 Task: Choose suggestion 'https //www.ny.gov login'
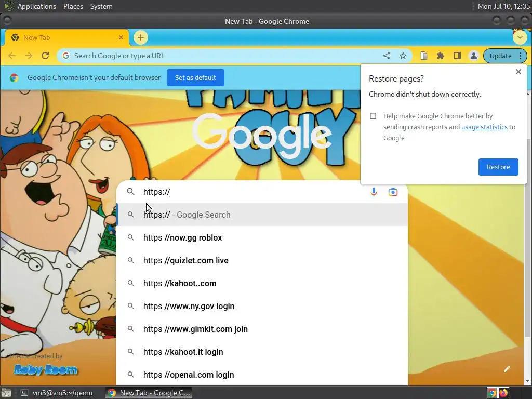[x=262, y=306]
